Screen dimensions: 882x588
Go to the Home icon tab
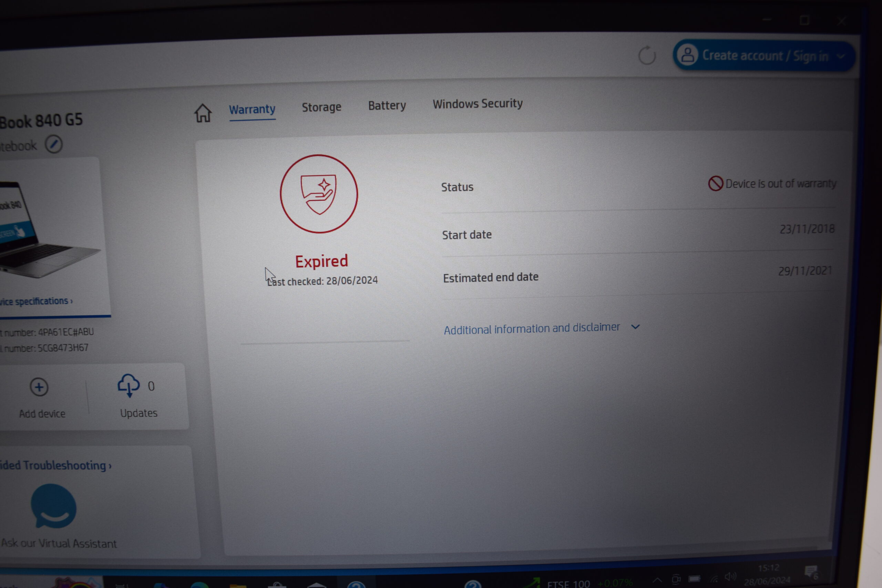pos(203,113)
